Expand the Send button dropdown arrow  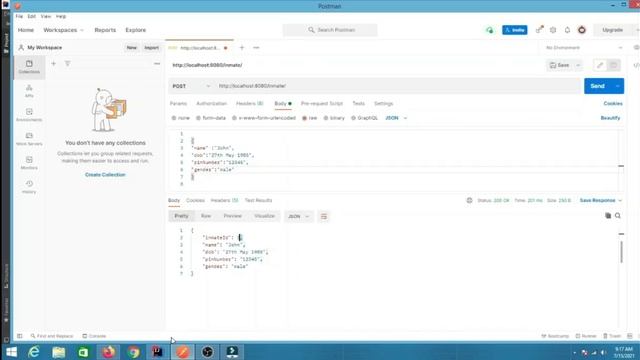tap(618, 86)
